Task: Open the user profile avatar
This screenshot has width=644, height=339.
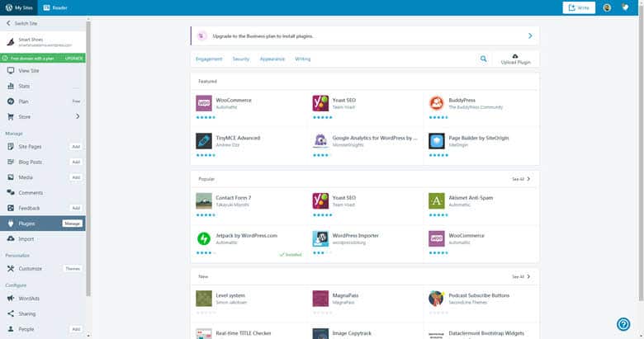Action: [x=607, y=7]
